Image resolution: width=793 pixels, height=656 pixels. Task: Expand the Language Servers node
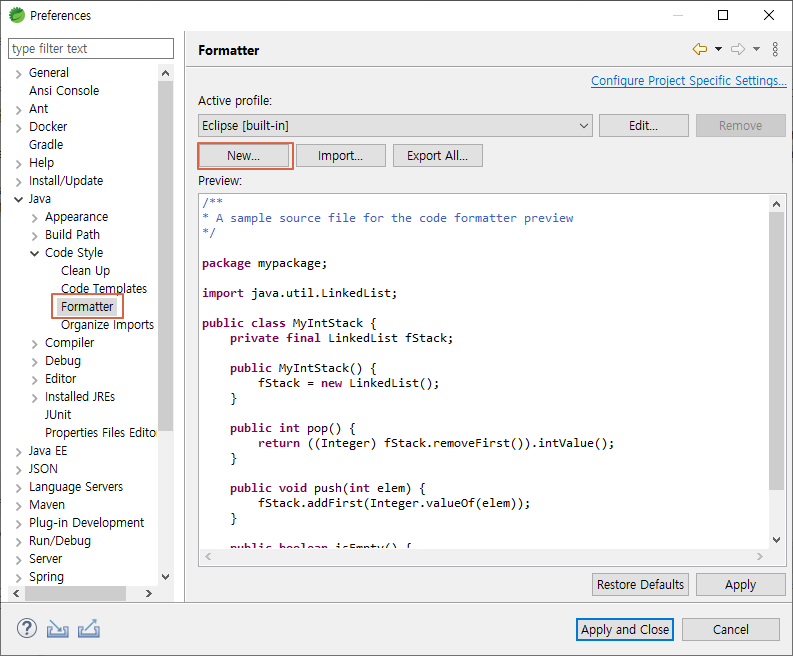(18, 488)
